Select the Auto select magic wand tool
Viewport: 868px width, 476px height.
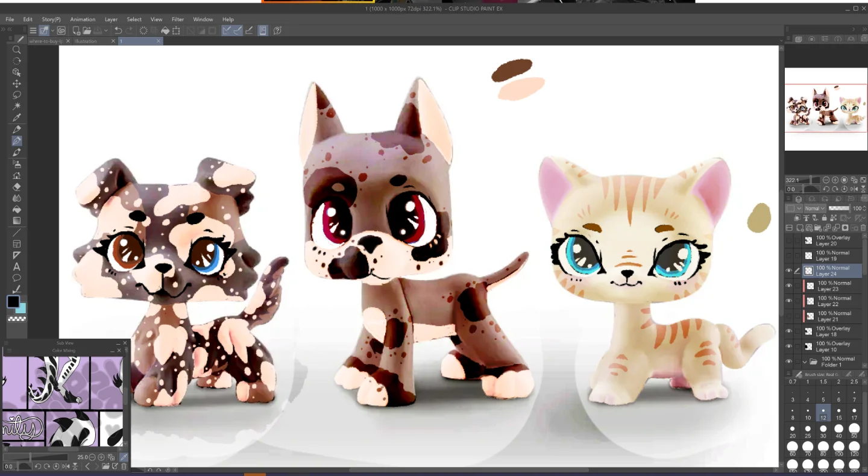tap(17, 106)
